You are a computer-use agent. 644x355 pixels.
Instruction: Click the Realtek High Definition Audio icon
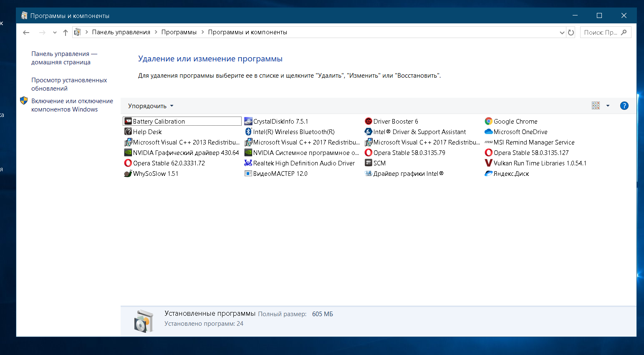[248, 163]
